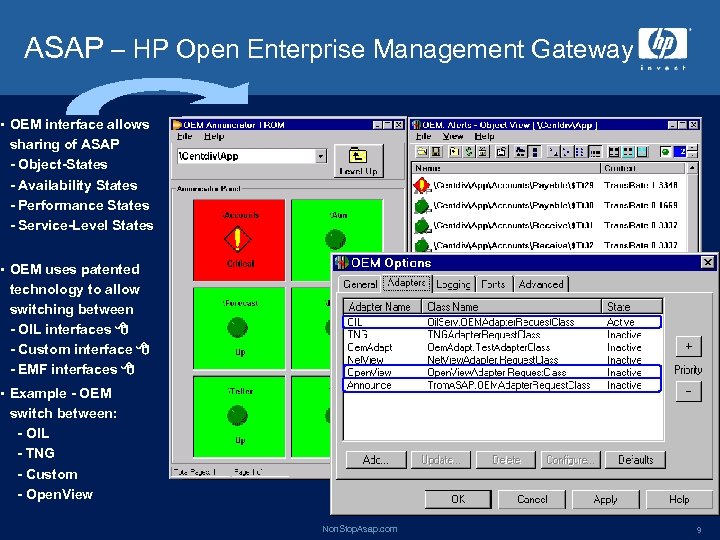Screen dimensions: 720x540
Task: Click the hand icon next to OIL interfaces
Action: click(x=122, y=329)
